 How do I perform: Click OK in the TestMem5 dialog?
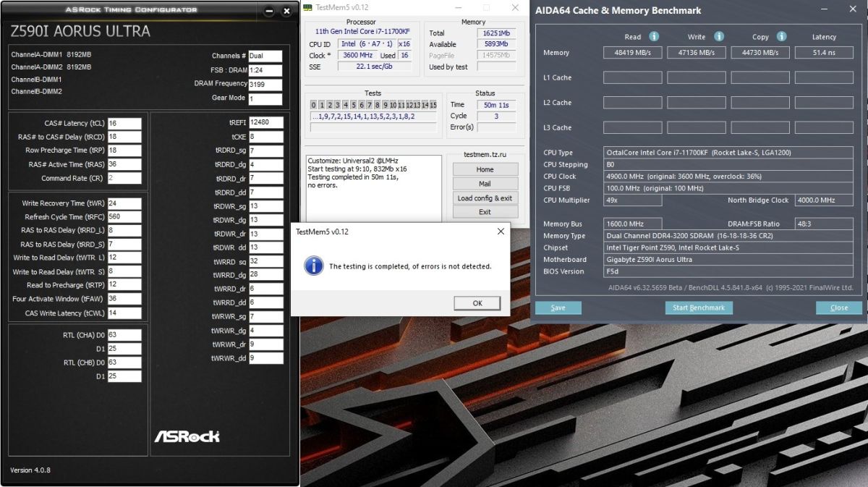[477, 302]
